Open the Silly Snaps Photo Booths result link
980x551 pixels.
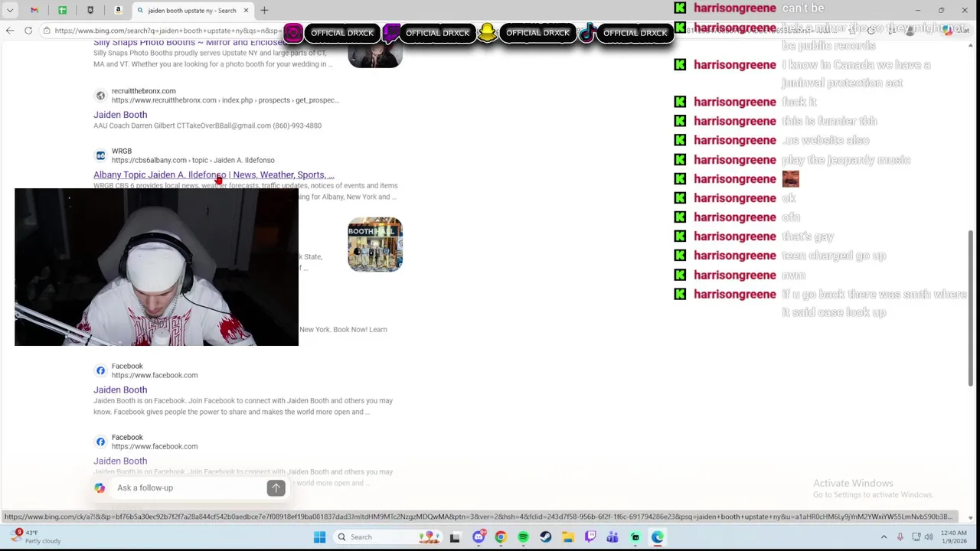tap(189, 43)
